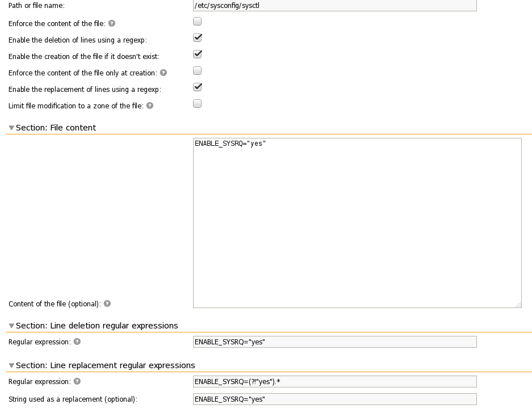Uncheck 'Enable the creation of the file' checkbox
532x413 pixels.
pos(198,54)
